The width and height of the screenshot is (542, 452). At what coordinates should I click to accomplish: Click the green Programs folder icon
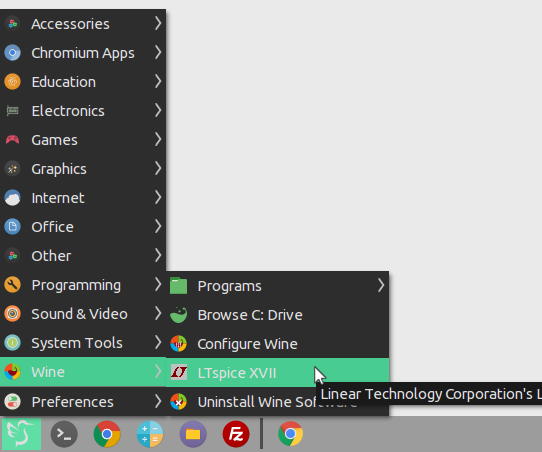[179, 286]
